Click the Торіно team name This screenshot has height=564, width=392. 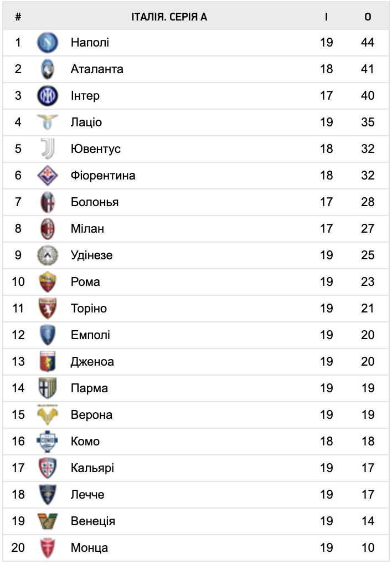[89, 309]
